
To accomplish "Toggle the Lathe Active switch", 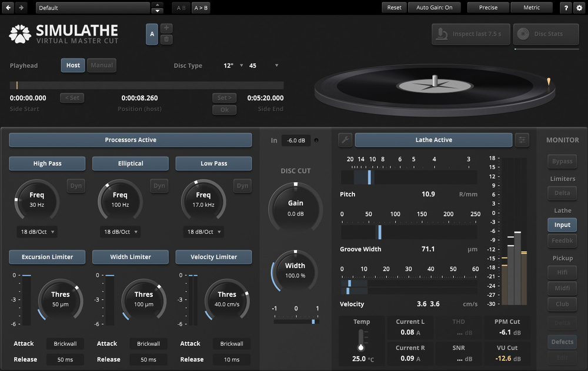I will tap(433, 140).
